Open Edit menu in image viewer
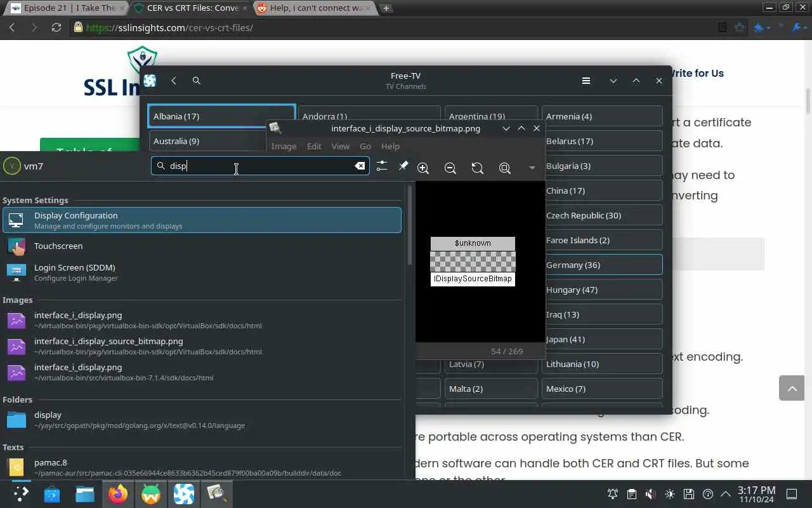The width and height of the screenshot is (812, 508). [314, 146]
